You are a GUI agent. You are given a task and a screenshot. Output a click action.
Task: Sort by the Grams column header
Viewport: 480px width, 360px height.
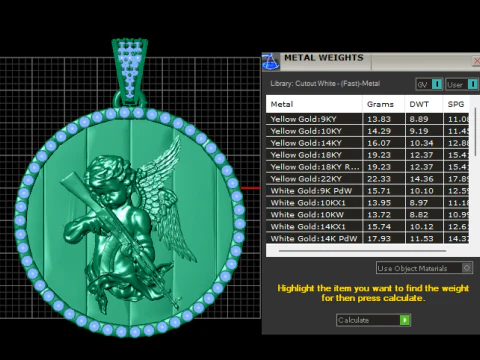tap(383, 104)
